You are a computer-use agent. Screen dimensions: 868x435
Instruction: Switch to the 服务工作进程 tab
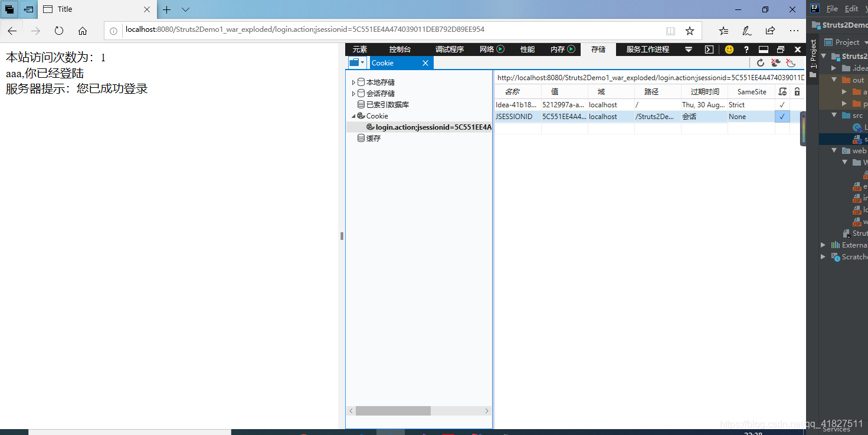(x=648, y=50)
